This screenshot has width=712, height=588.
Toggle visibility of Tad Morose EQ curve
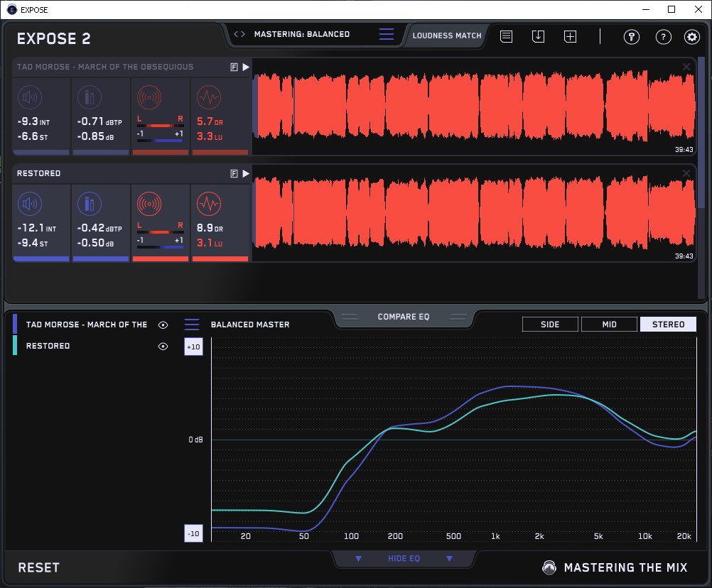point(163,325)
